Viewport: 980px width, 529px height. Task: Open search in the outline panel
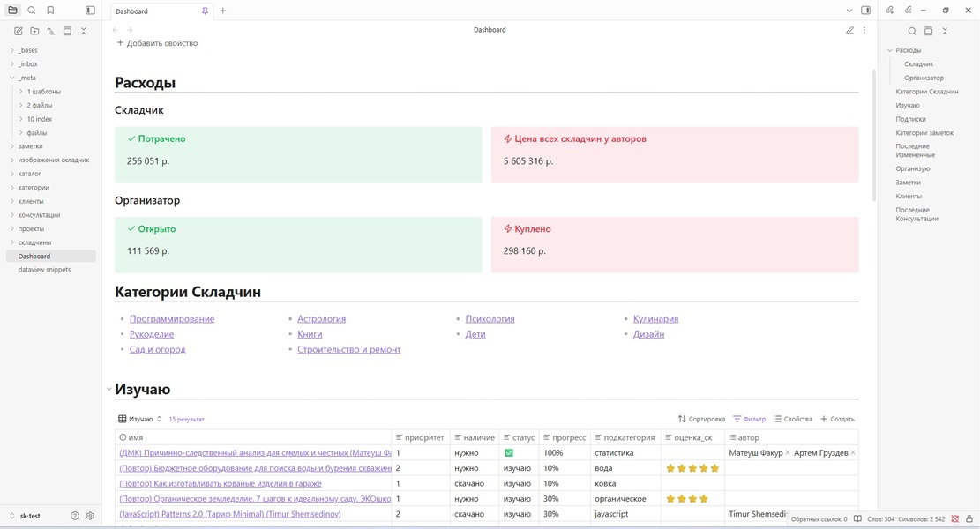[x=912, y=31]
